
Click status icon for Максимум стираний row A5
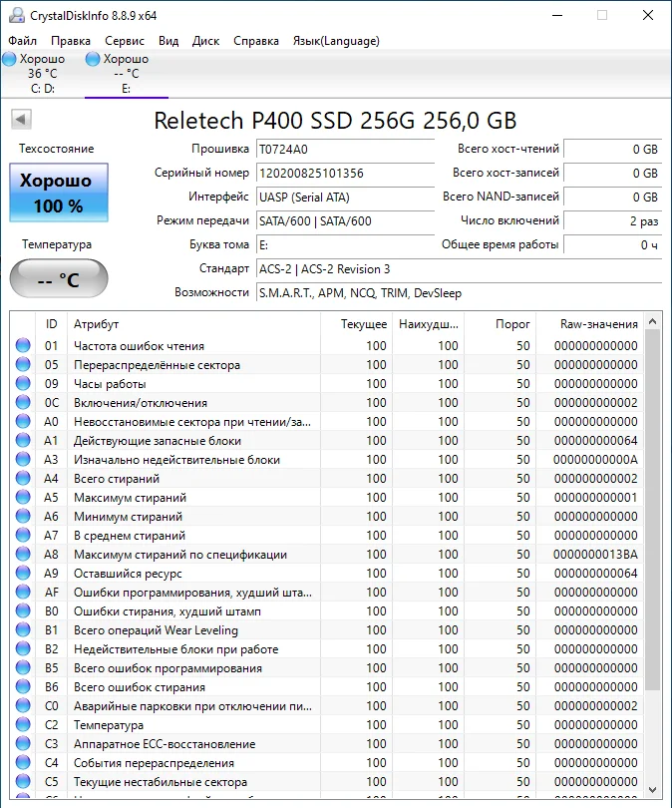tap(23, 498)
